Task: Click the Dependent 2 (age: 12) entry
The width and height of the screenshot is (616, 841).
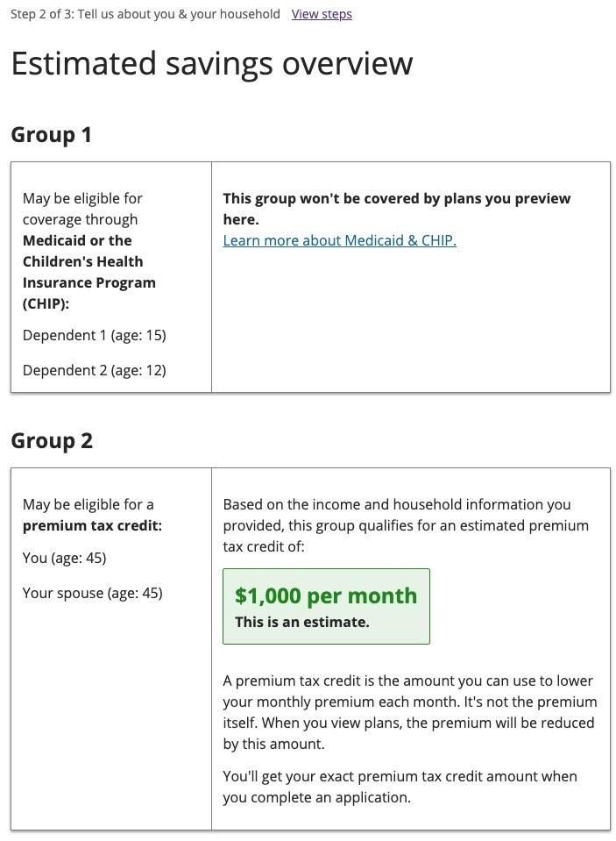Action: click(x=94, y=370)
